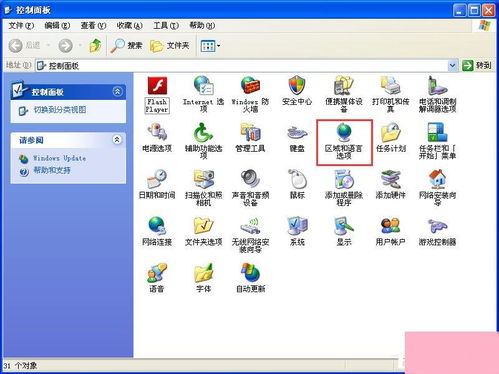Expand the back button history arrow
499x374 pixels.
48,45
